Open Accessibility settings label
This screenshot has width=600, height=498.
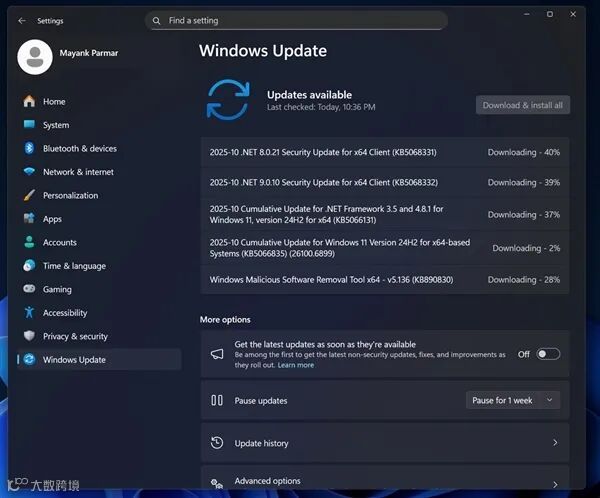point(65,313)
